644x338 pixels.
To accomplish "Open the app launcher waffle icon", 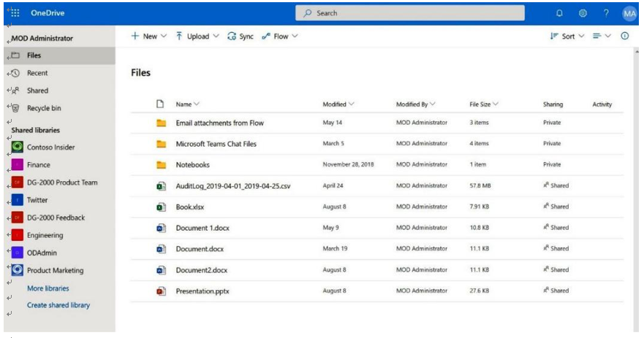I will click(15, 12).
